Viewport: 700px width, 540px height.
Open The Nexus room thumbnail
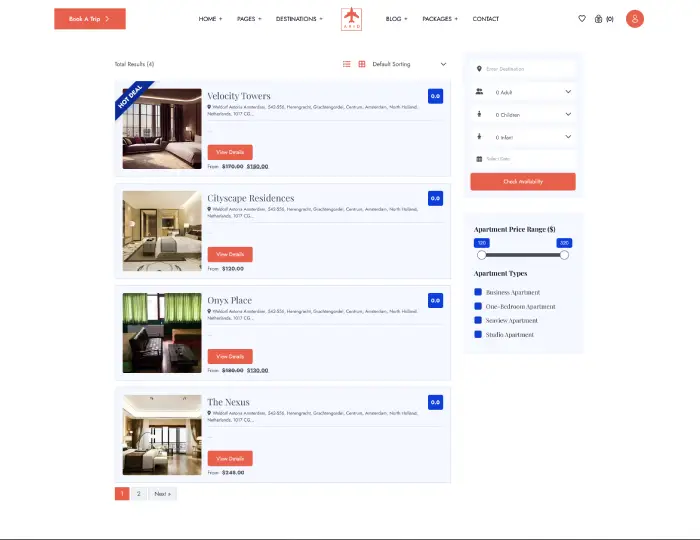[162, 435]
